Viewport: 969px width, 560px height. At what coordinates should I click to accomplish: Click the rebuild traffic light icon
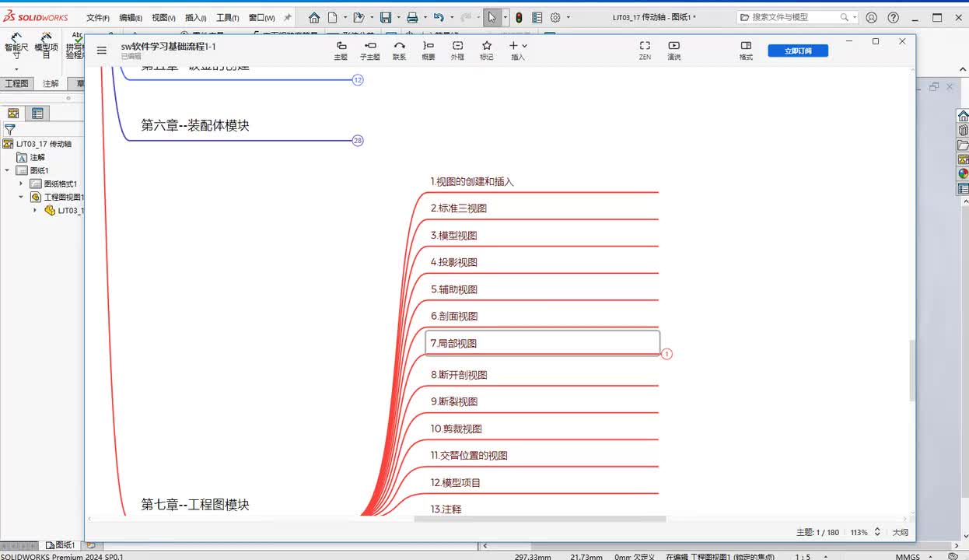tap(519, 17)
